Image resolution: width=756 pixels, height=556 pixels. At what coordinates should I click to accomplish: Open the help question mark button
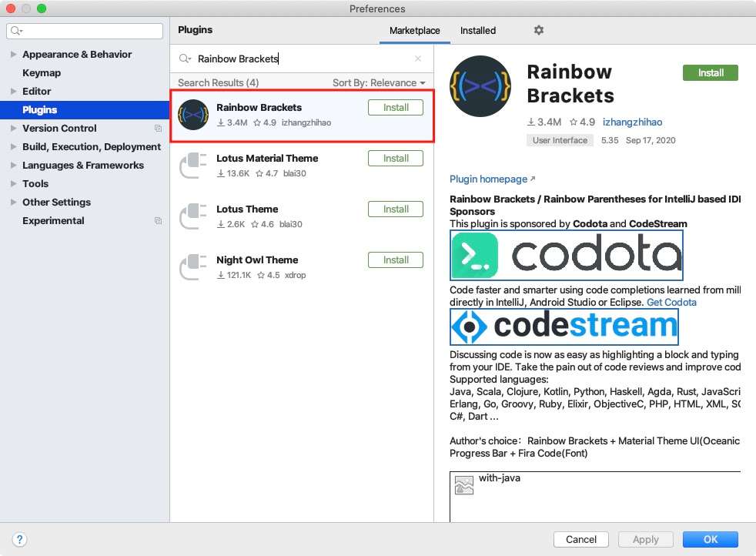tap(19, 539)
